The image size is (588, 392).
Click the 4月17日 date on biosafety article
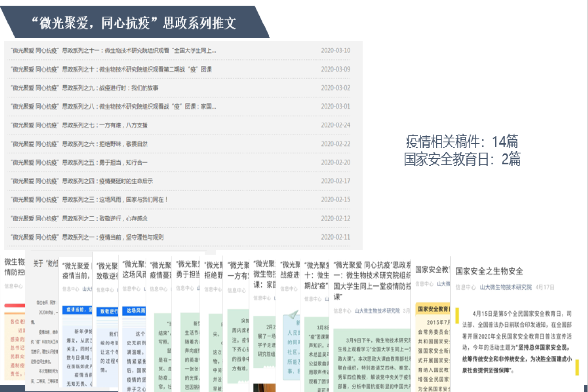(545, 287)
